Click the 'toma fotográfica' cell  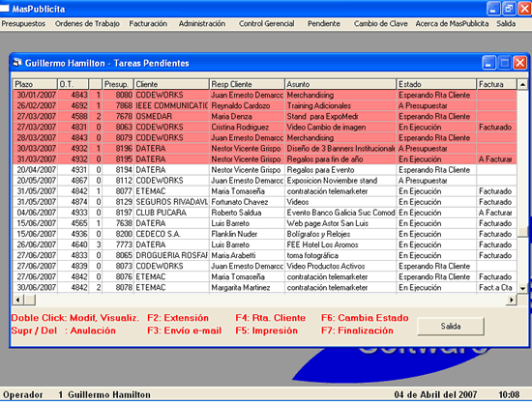tap(340, 255)
